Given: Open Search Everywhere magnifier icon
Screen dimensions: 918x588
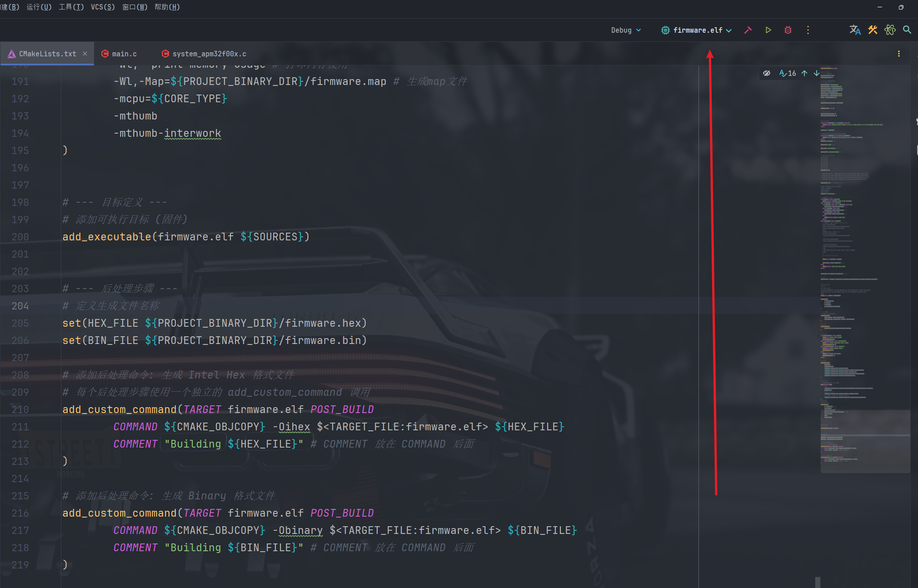Looking at the screenshot, I should point(907,30).
